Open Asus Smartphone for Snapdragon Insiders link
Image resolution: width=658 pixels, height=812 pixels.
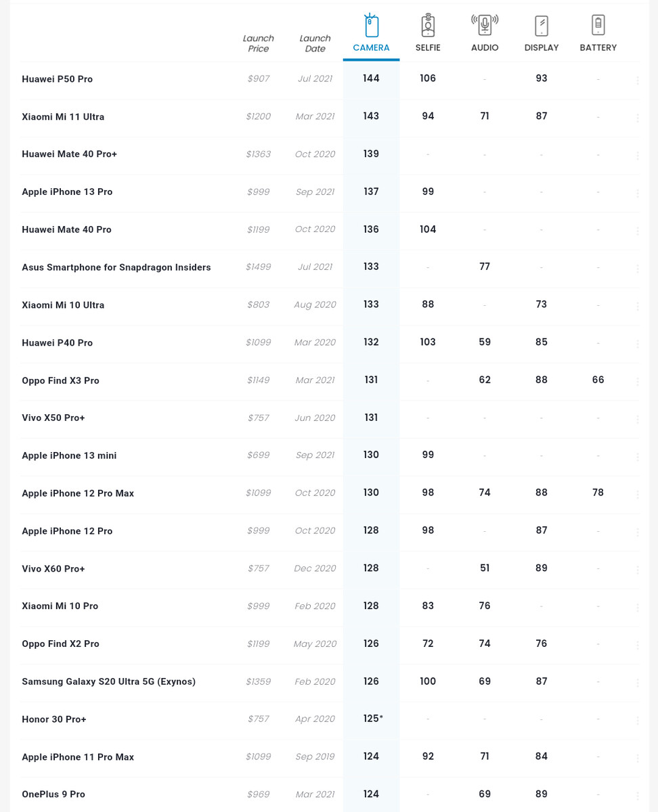[116, 267]
